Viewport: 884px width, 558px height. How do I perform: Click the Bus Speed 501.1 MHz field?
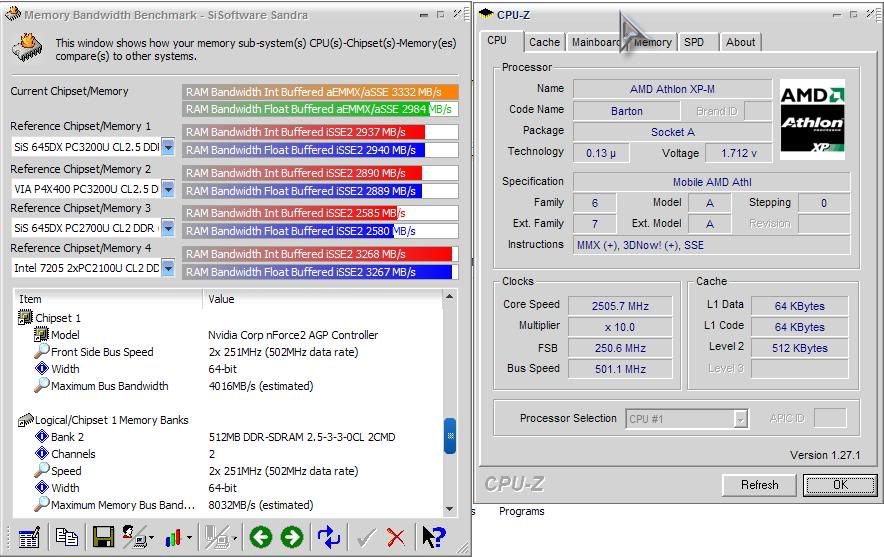tap(620, 369)
